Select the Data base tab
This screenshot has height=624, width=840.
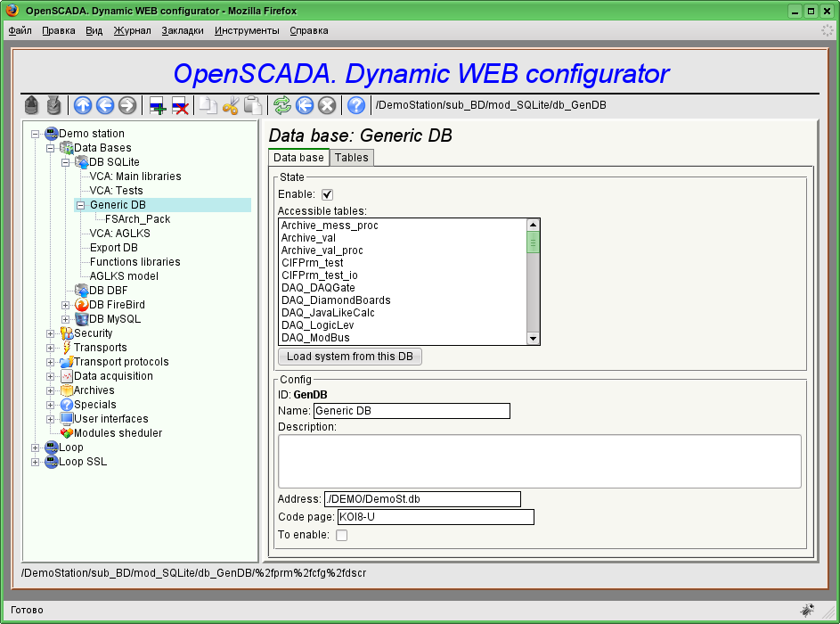point(298,158)
